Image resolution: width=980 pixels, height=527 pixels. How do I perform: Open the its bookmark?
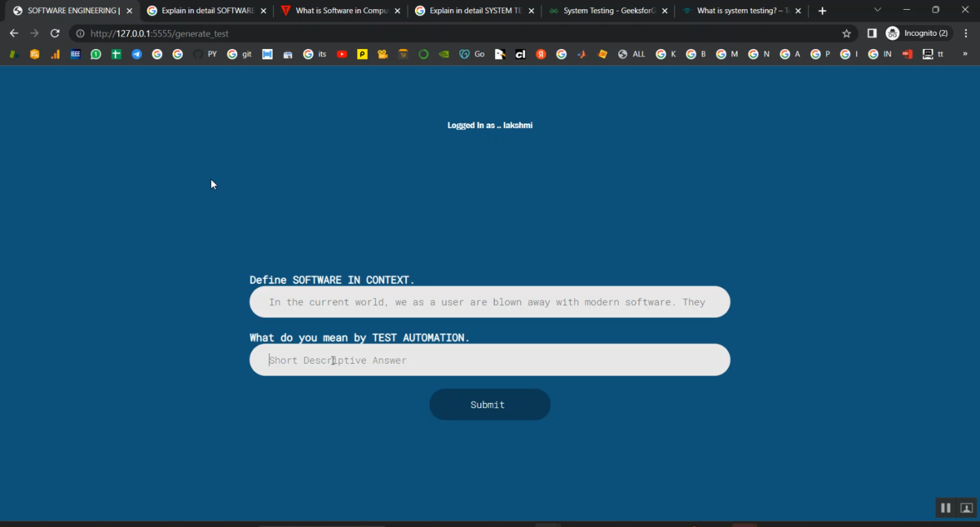tap(315, 54)
